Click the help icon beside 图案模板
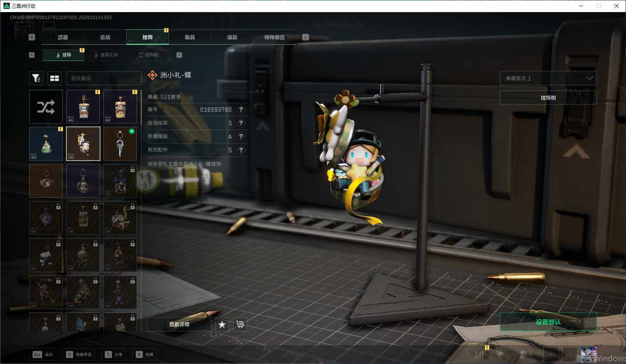 pyautogui.click(x=241, y=137)
